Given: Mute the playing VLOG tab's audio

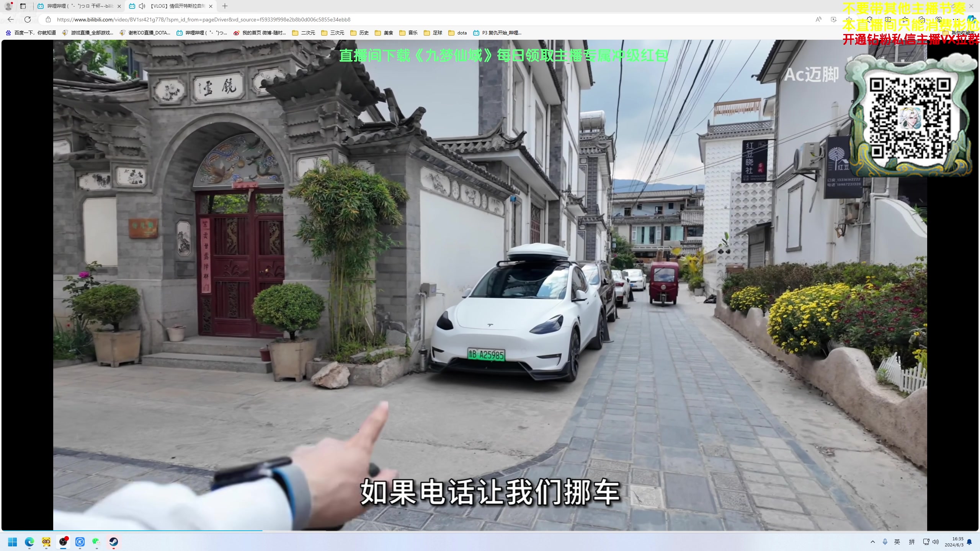Looking at the screenshot, I should pos(142,6).
